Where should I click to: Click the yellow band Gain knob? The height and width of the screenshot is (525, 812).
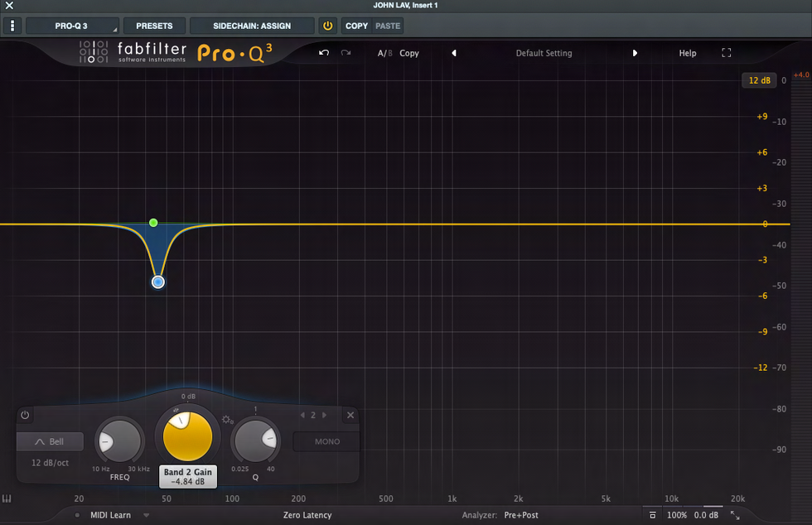pyautogui.click(x=187, y=436)
